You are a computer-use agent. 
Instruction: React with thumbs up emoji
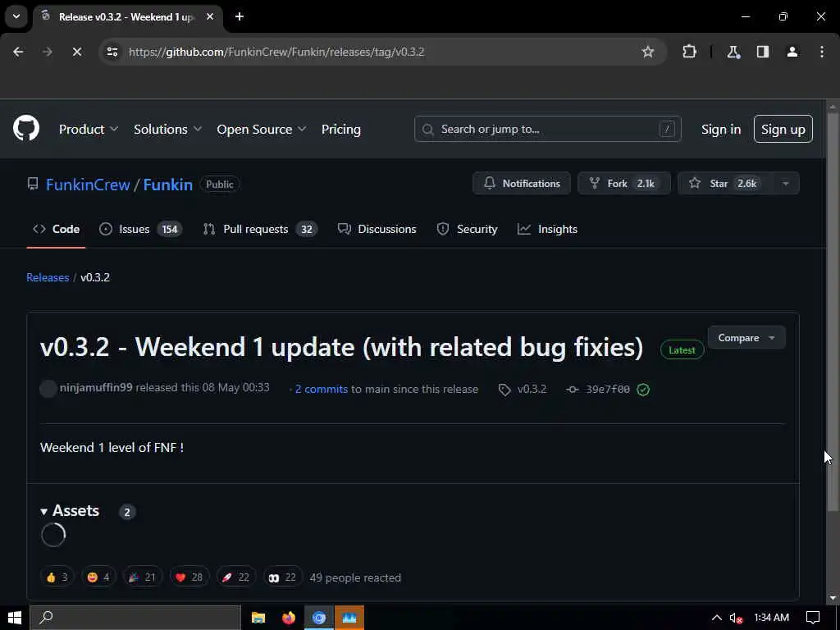[57, 577]
